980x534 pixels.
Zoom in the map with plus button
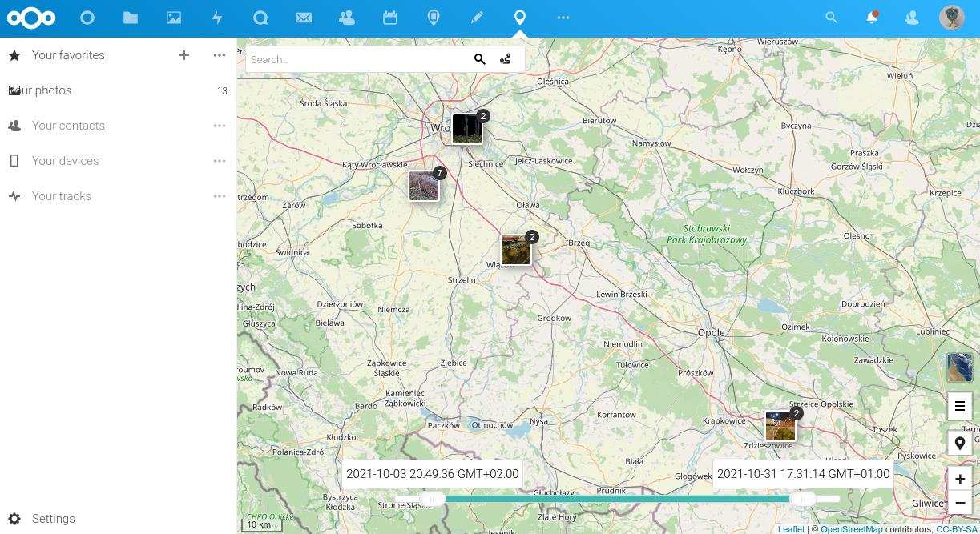tap(959, 479)
